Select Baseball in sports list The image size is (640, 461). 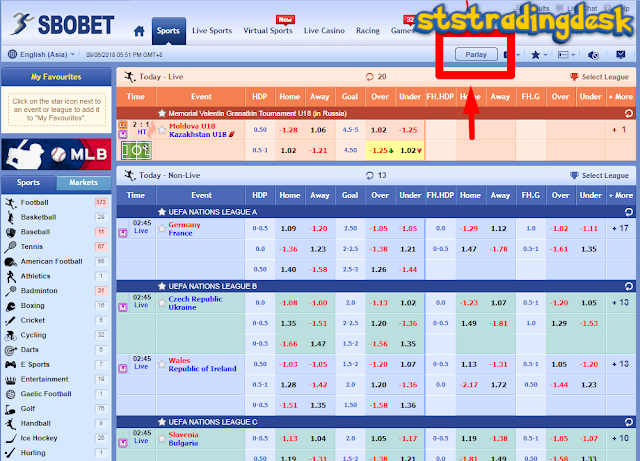click(x=35, y=232)
